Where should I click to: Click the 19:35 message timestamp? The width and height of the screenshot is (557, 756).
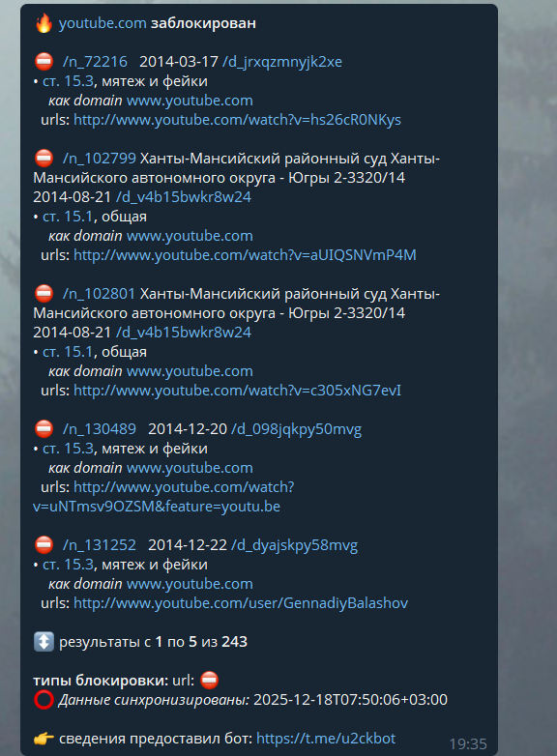point(468,744)
